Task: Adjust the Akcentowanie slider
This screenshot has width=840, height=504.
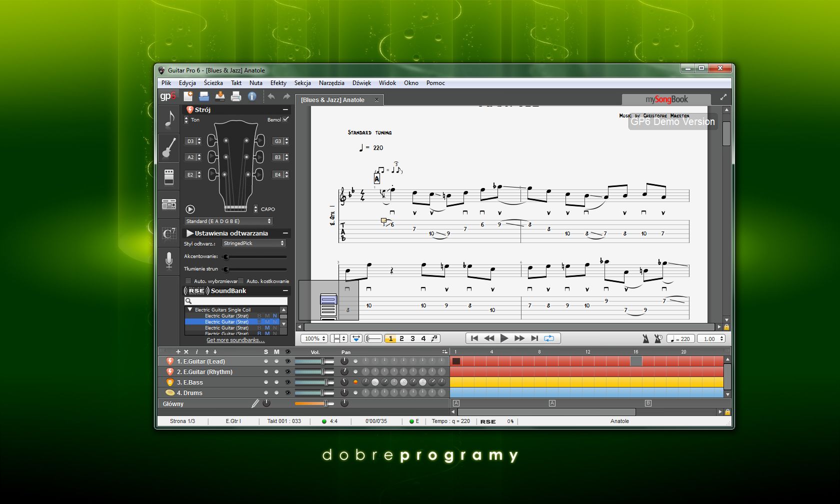Action: click(x=254, y=256)
